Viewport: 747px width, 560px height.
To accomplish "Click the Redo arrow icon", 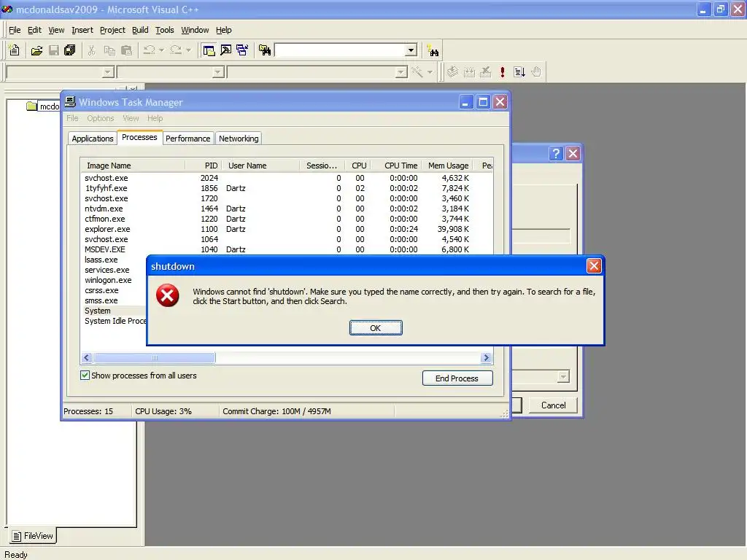I will click(176, 50).
